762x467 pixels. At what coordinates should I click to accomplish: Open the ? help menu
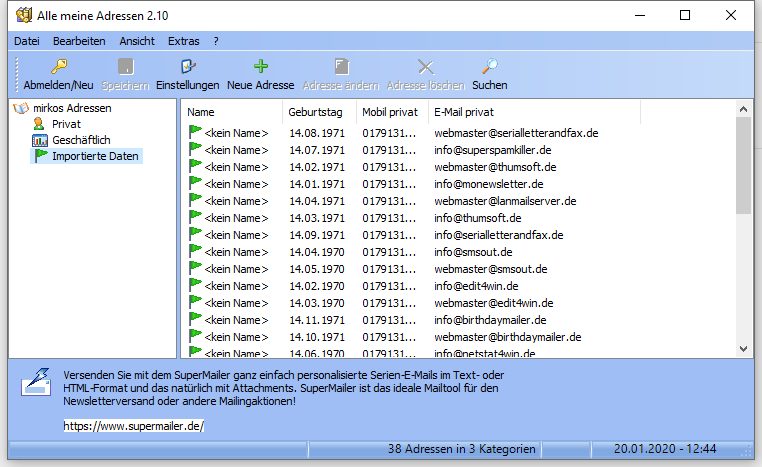click(216, 41)
